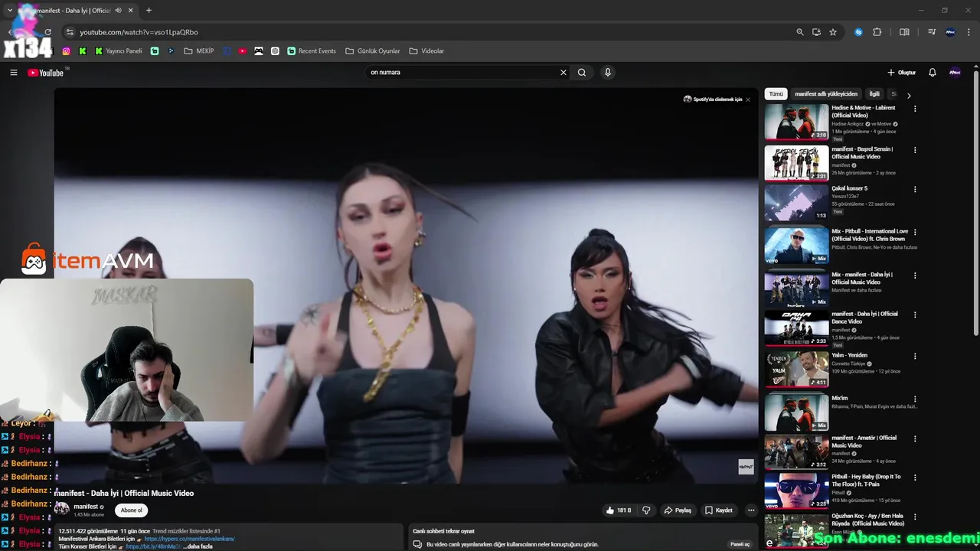This screenshot has height=551, width=980.
Task: Open the Videolar bookmarks folder
Action: click(426, 51)
